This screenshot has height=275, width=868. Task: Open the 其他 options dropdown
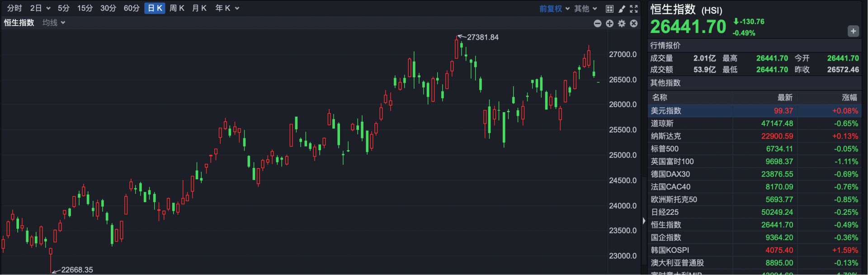pos(585,9)
